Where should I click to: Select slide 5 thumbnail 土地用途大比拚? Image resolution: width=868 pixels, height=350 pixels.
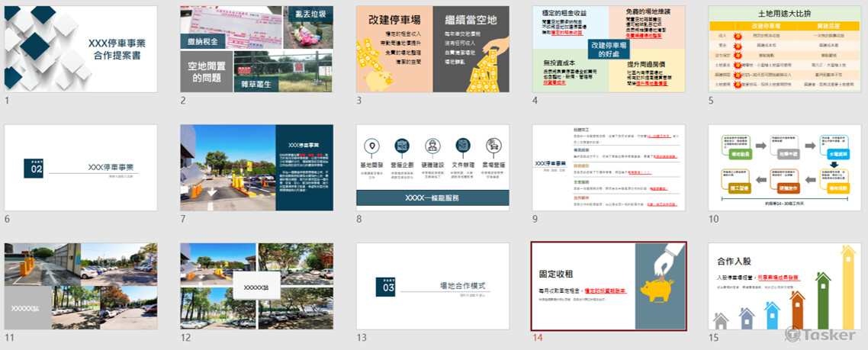[x=785, y=50]
